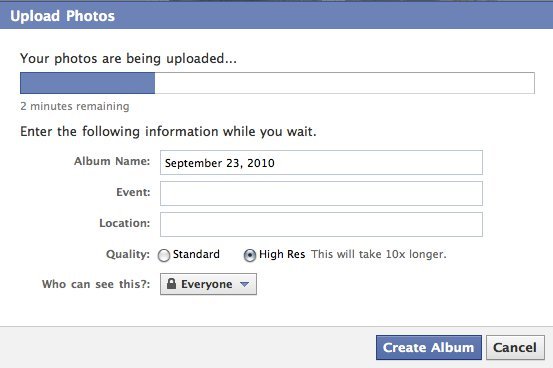Click the 'Upload Photos' dialog title

pos(62,16)
